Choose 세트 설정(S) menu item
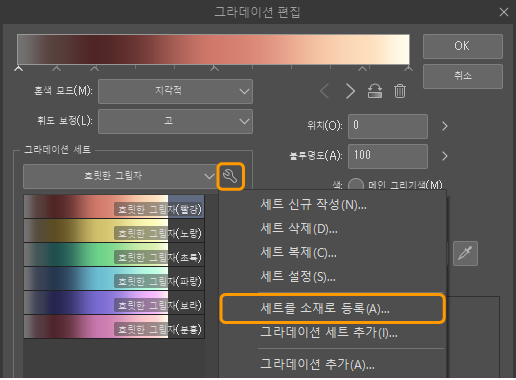516x380 pixels. [332, 277]
